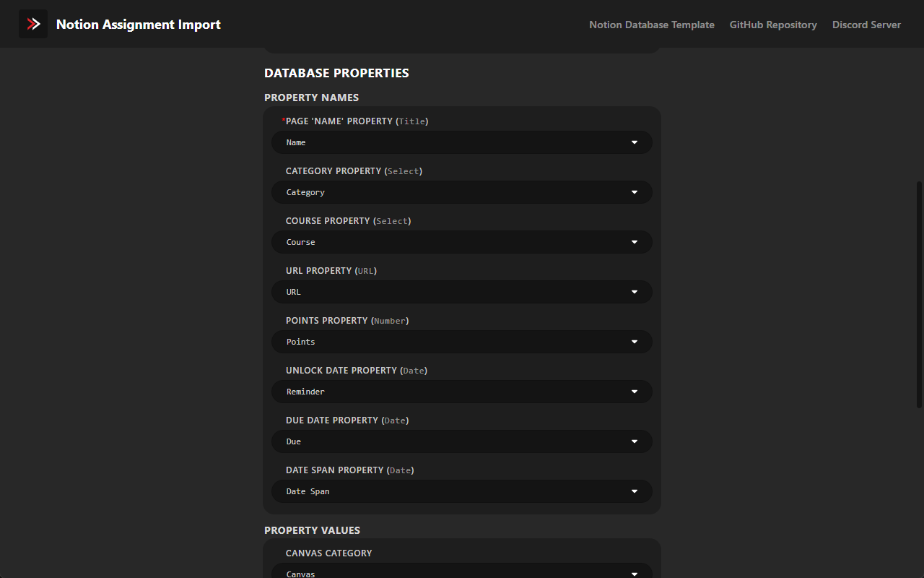
Task: Click the PAGE 'NAME' PROPERTY (Title) label
Action: 355,121
